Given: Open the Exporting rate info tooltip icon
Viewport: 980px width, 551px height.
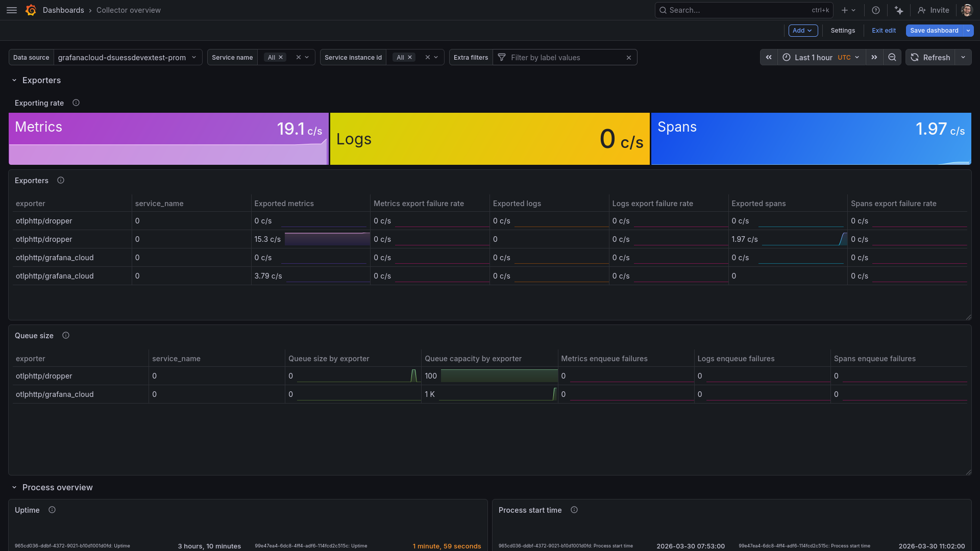Looking at the screenshot, I should click(x=76, y=103).
